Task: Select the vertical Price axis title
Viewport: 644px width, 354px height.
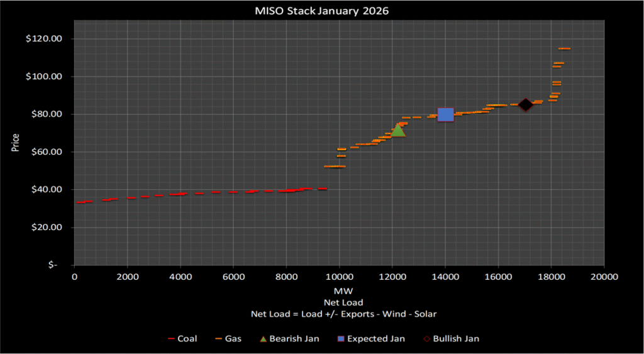Action: [x=15, y=143]
